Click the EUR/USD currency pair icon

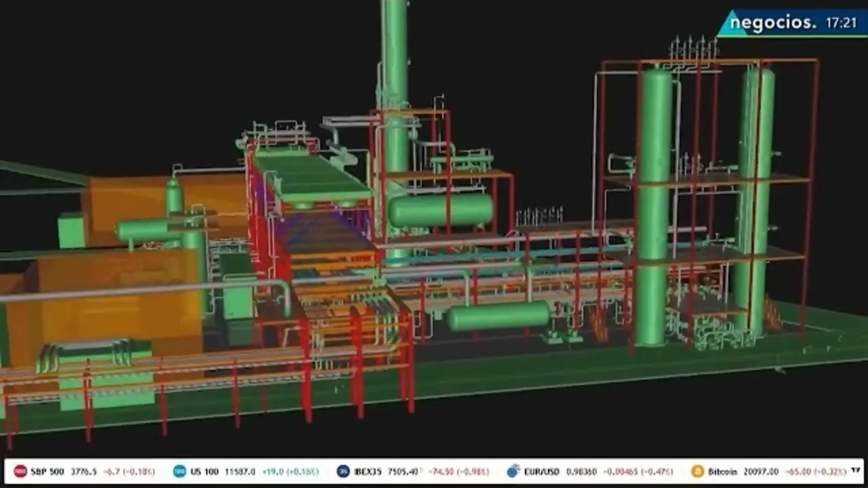pyautogui.click(x=513, y=471)
